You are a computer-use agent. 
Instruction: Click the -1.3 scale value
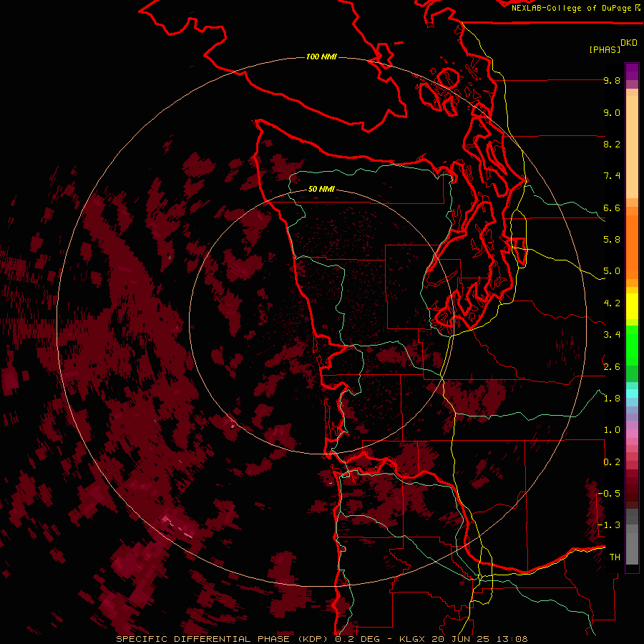610,525
